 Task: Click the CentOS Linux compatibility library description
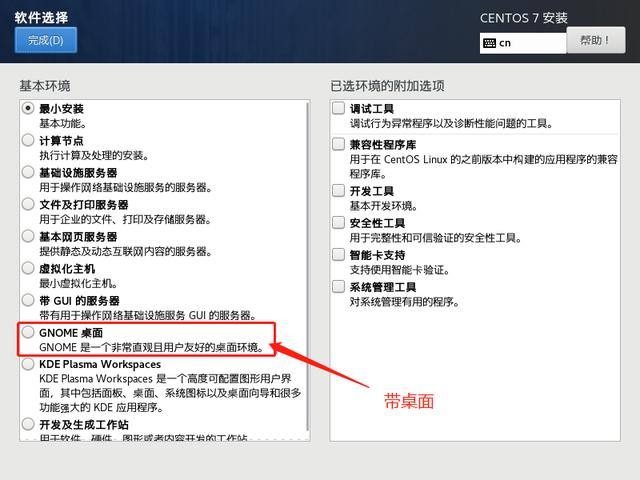(x=483, y=167)
